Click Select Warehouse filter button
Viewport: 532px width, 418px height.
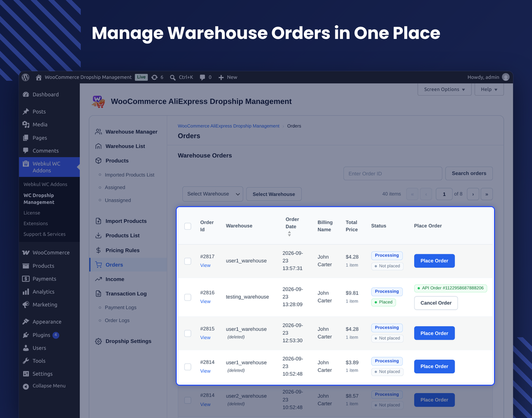coord(274,194)
